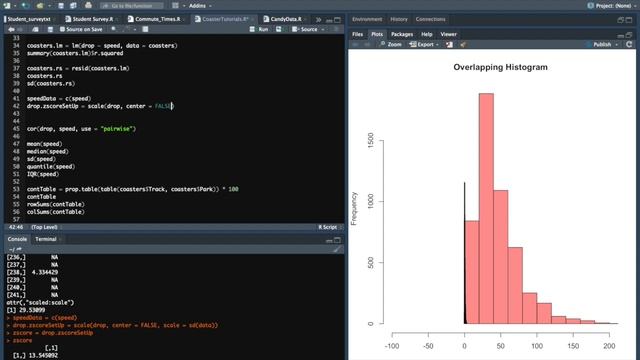The width and height of the screenshot is (640, 360).
Task: Select the CoasterTutorials.R tab
Action: 224,19
